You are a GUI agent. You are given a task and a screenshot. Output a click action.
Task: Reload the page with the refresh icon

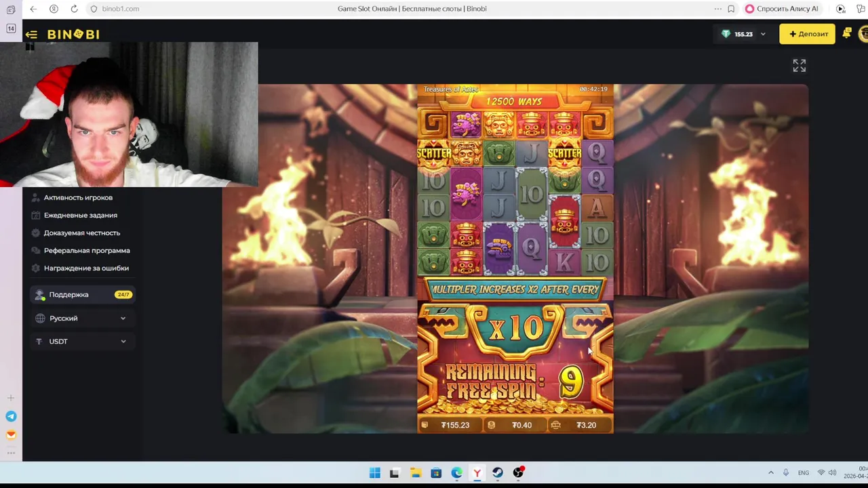pyautogui.click(x=74, y=9)
